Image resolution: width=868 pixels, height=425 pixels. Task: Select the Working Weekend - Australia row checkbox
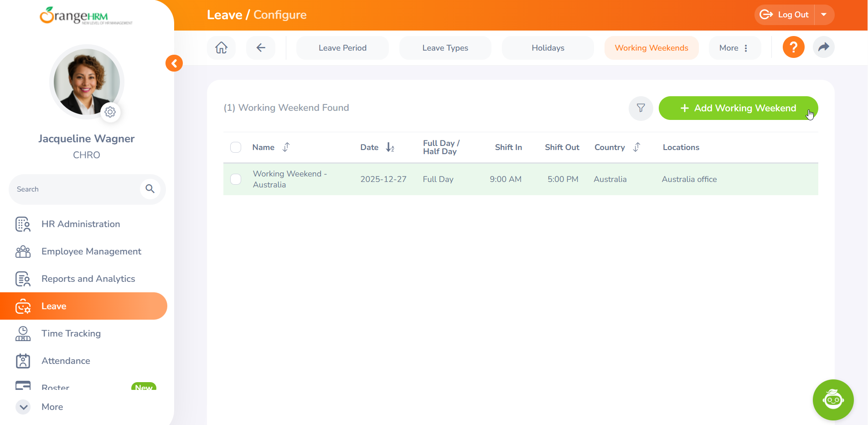[236, 179]
